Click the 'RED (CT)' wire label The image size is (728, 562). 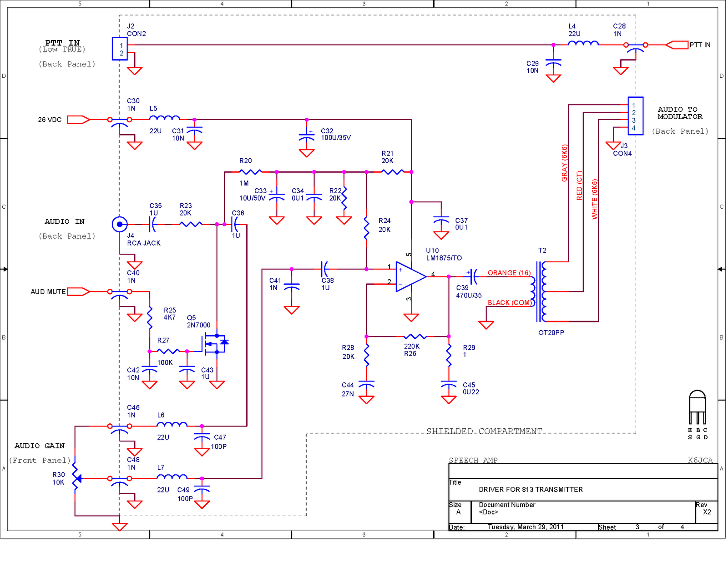tap(579, 186)
